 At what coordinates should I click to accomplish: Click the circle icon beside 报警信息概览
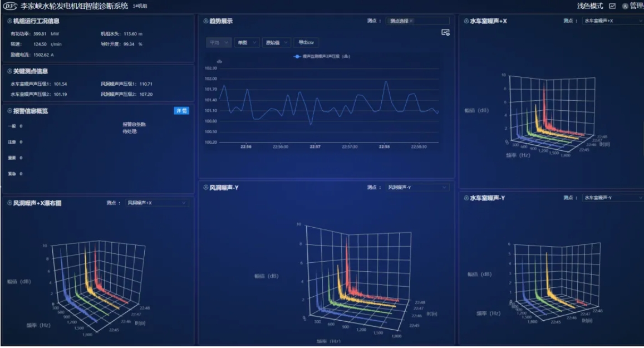pos(9,111)
